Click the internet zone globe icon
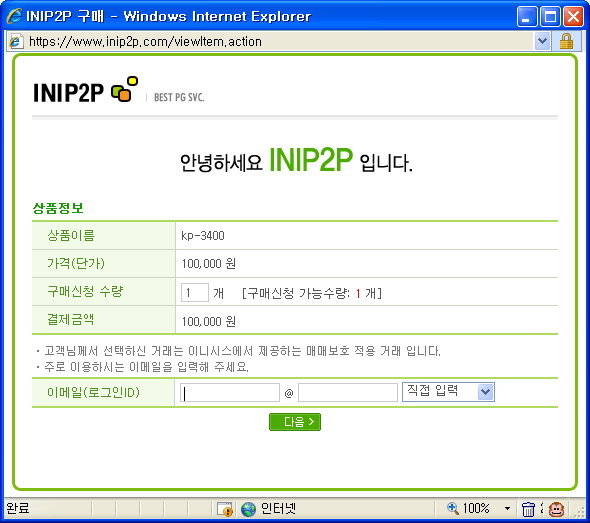 (248, 509)
